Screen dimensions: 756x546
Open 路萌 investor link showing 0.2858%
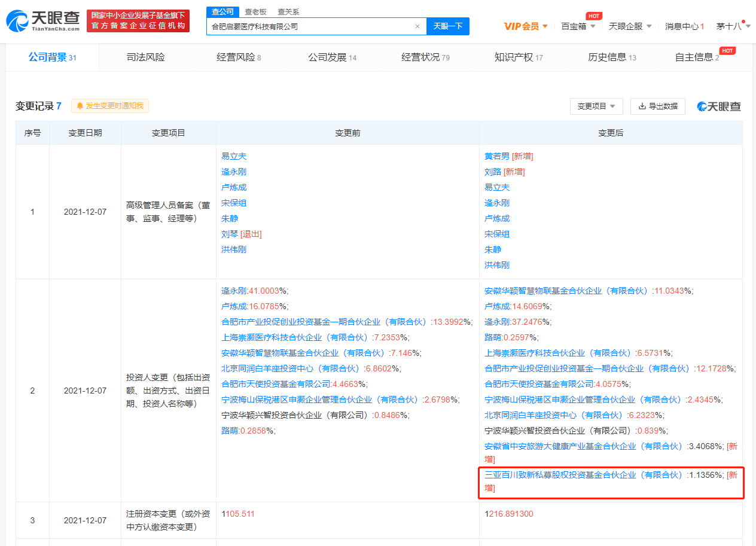pyautogui.click(x=230, y=431)
